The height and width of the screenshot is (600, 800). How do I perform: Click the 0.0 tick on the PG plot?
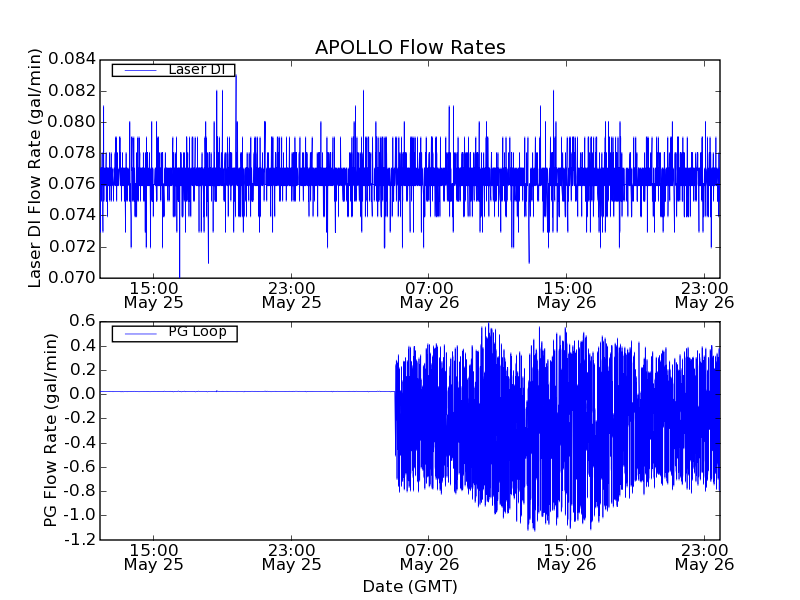[x=82, y=394]
